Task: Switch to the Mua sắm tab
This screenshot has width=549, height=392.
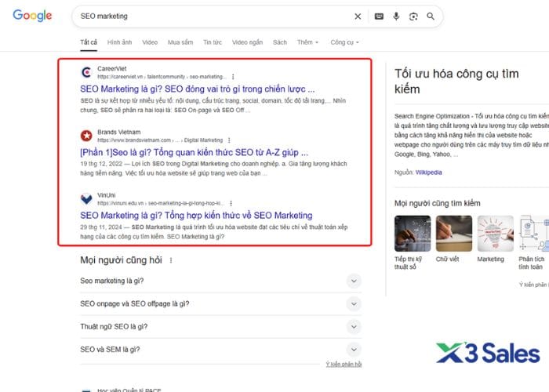Action: click(x=180, y=42)
